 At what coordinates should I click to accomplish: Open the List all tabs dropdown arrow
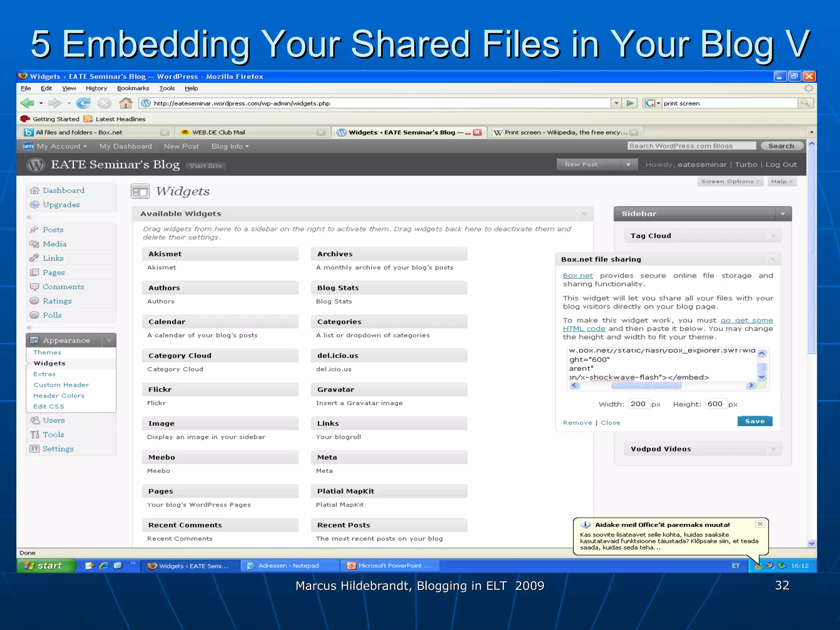tap(811, 132)
